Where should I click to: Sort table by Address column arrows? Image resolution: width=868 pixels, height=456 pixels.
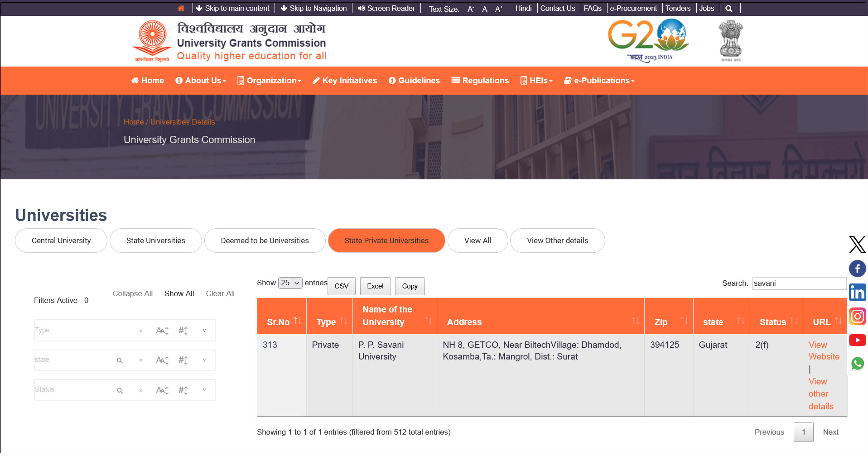point(636,321)
